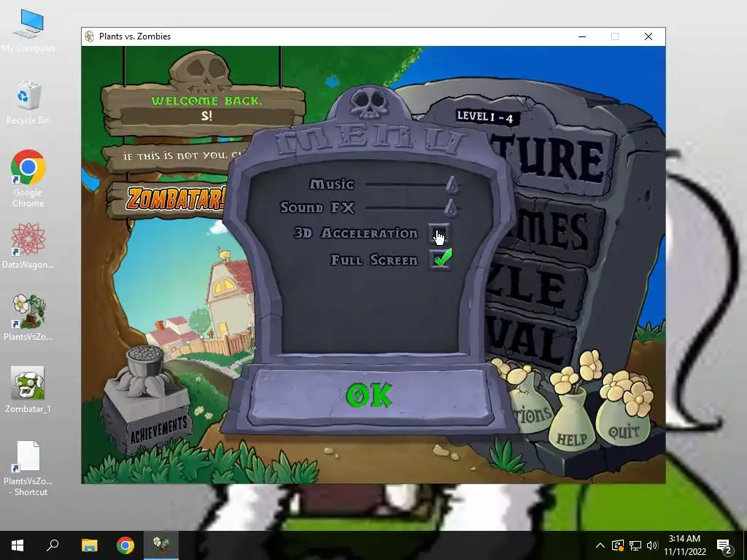Open the volume speaker icon in tray

(x=652, y=545)
